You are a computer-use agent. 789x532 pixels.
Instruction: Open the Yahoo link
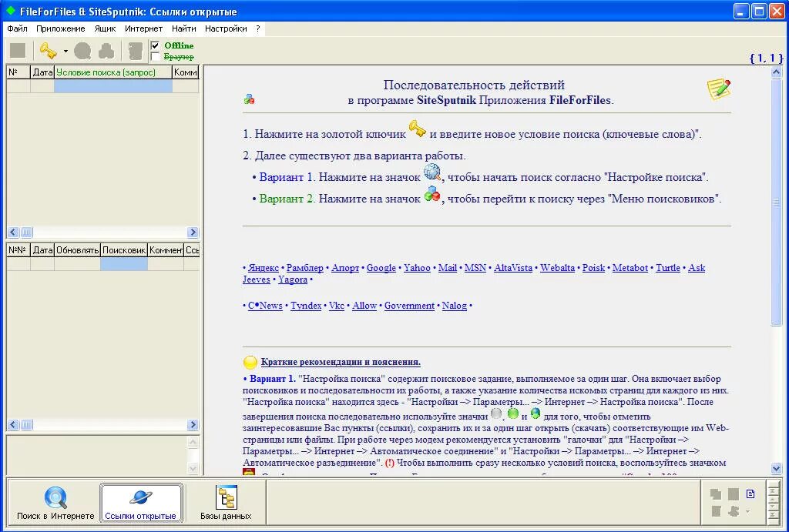tap(417, 268)
